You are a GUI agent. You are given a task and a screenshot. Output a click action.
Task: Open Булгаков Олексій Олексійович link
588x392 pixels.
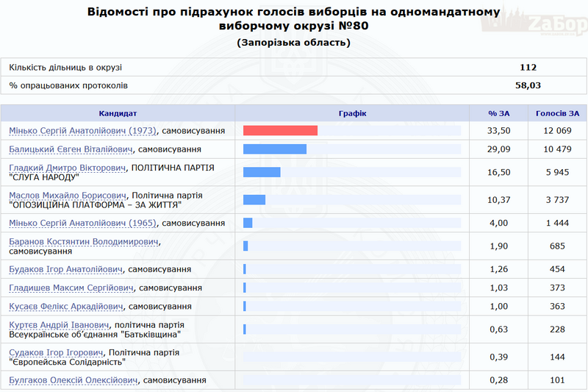pos(73,380)
